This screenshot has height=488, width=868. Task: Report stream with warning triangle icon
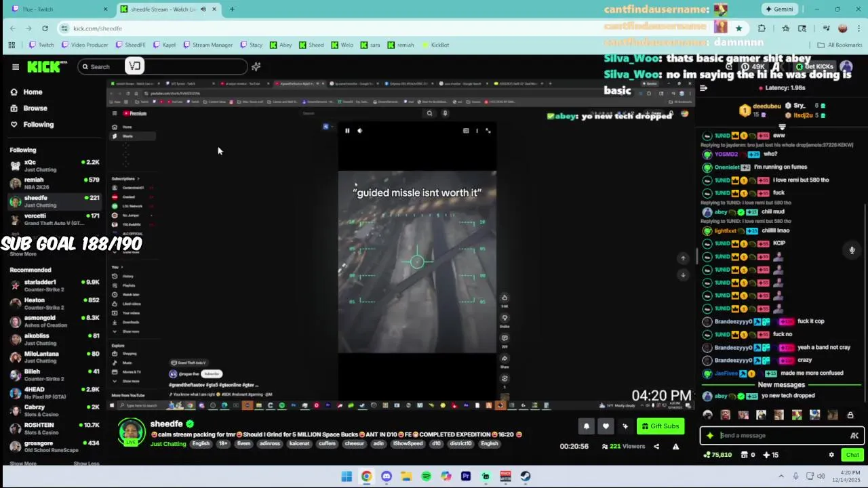pyautogui.click(x=675, y=447)
